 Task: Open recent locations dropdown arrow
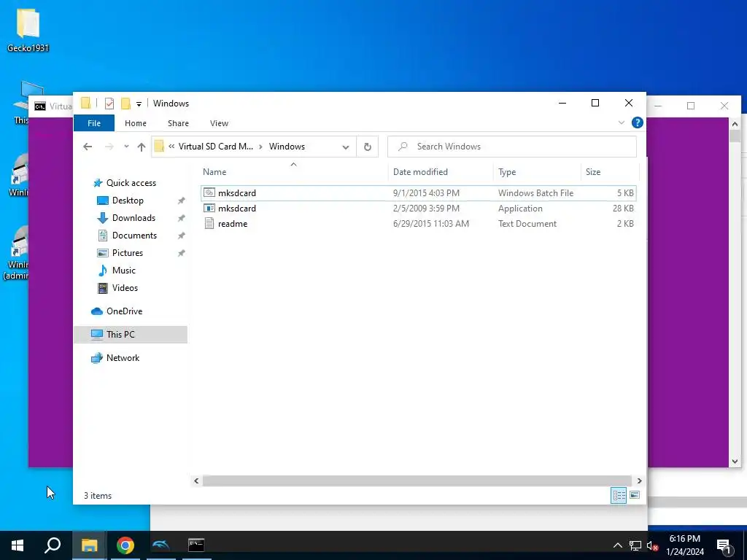point(126,147)
